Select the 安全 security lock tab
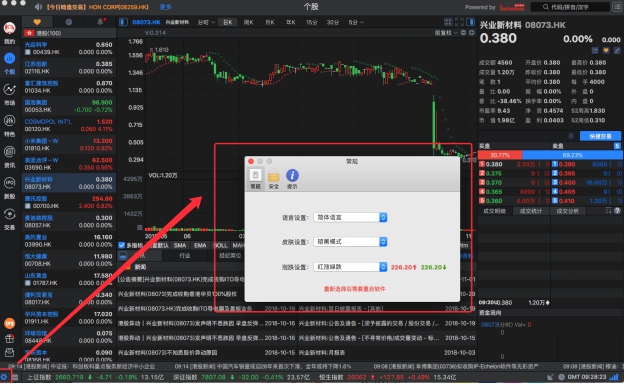The height and width of the screenshot is (384, 624). 274,179
